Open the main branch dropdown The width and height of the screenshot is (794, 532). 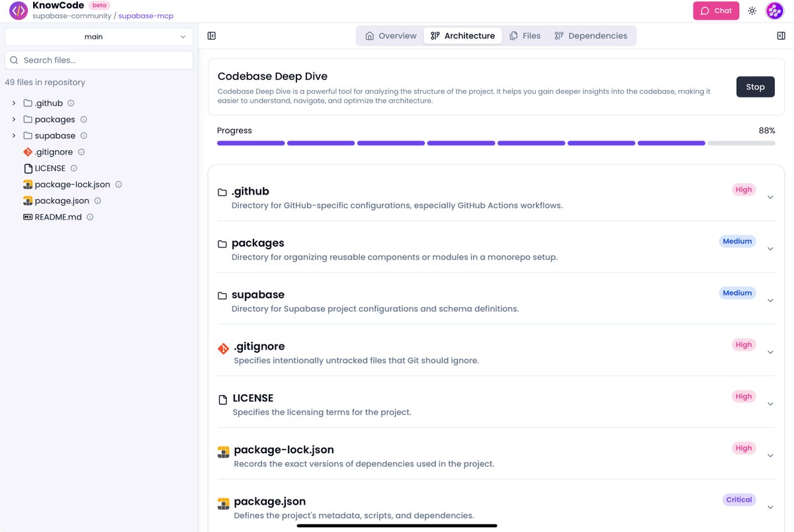pos(99,37)
